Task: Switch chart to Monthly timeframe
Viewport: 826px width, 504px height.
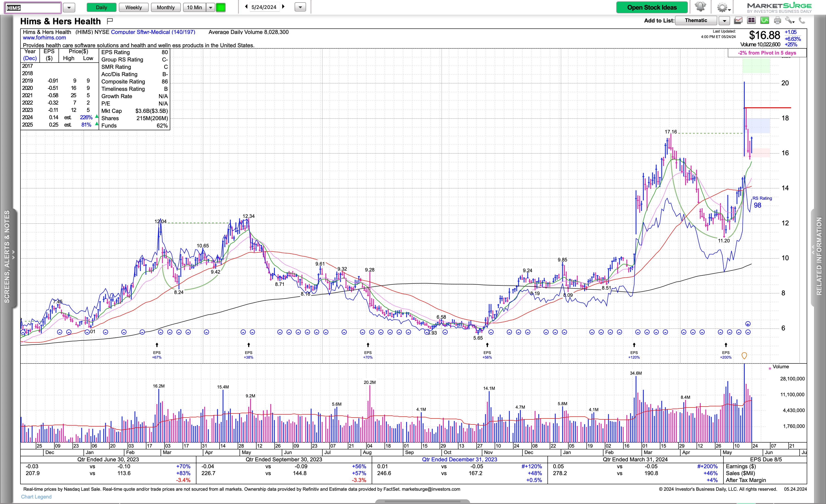Action: point(166,7)
